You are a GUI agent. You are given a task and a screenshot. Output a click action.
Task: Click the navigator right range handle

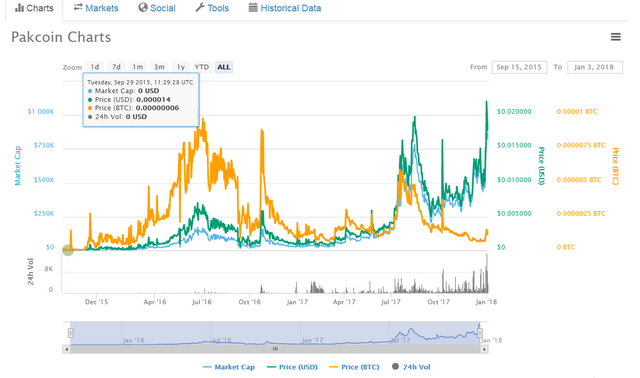click(x=480, y=333)
